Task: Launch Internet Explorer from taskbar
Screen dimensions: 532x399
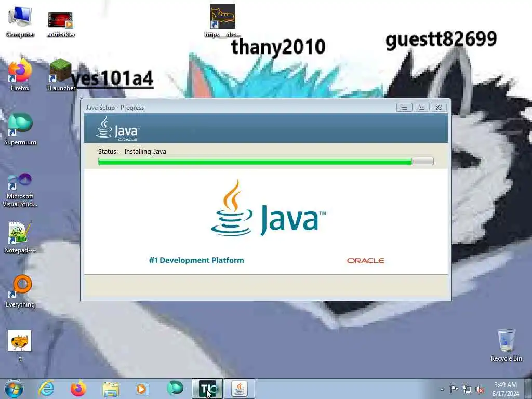Action: pos(46,389)
